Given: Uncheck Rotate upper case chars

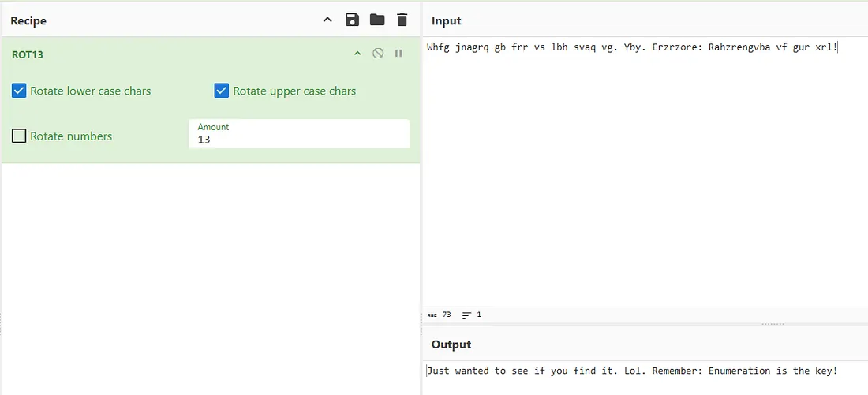Looking at the screenshot, I should [x=222, y=91].
